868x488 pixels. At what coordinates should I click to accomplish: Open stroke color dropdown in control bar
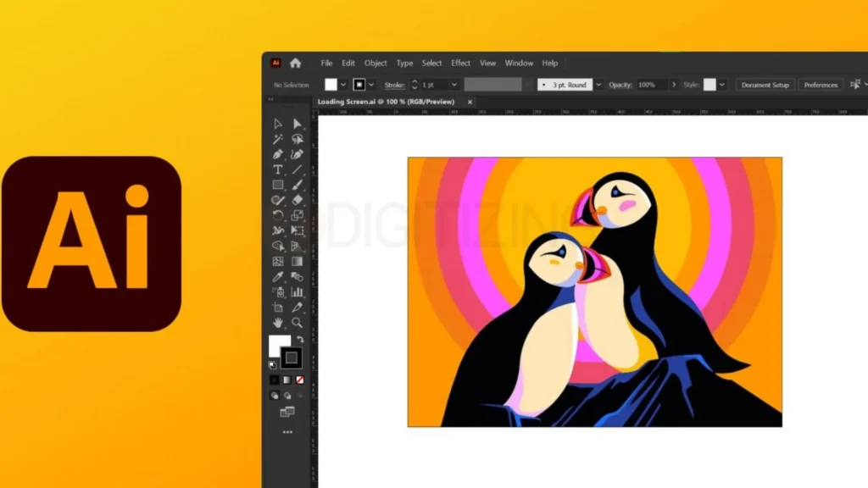371,85
